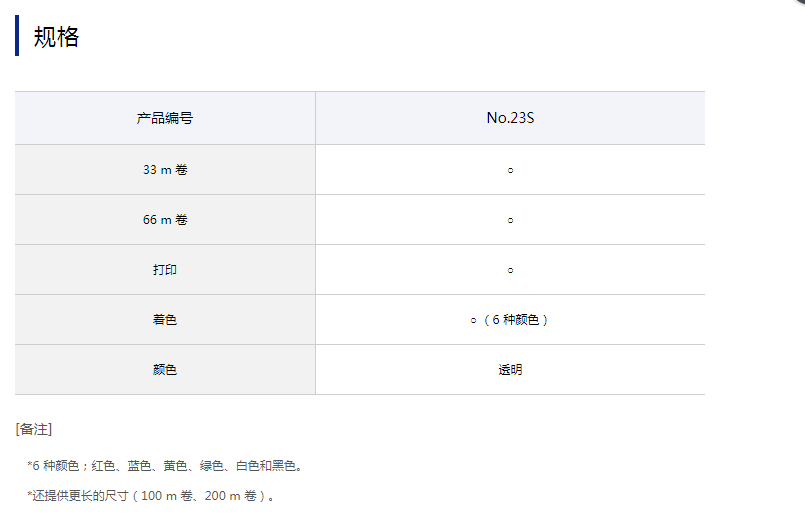Select the 66 m 卷 row label
The width and height of the screenshot is (805, 530).
[165, 220]
